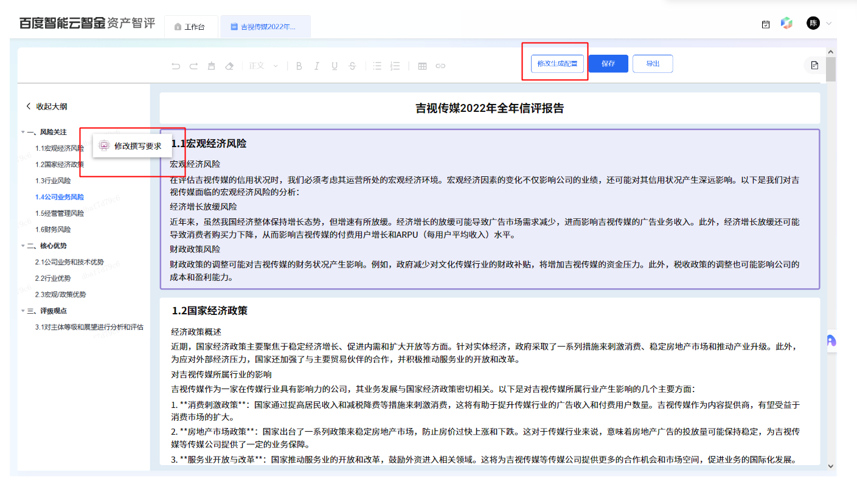Go to 1.1宏观经济风险 in outline

(x=60, y=148)
